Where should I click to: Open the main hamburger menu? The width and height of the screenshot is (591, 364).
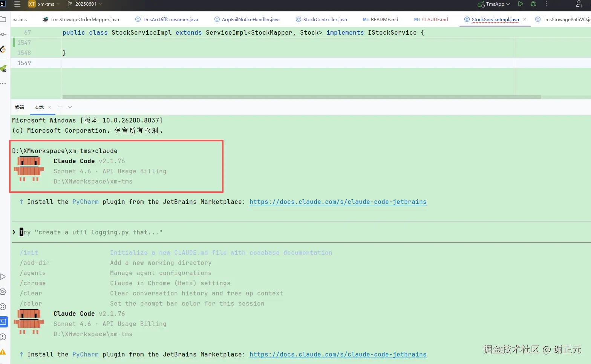[17, 4]
